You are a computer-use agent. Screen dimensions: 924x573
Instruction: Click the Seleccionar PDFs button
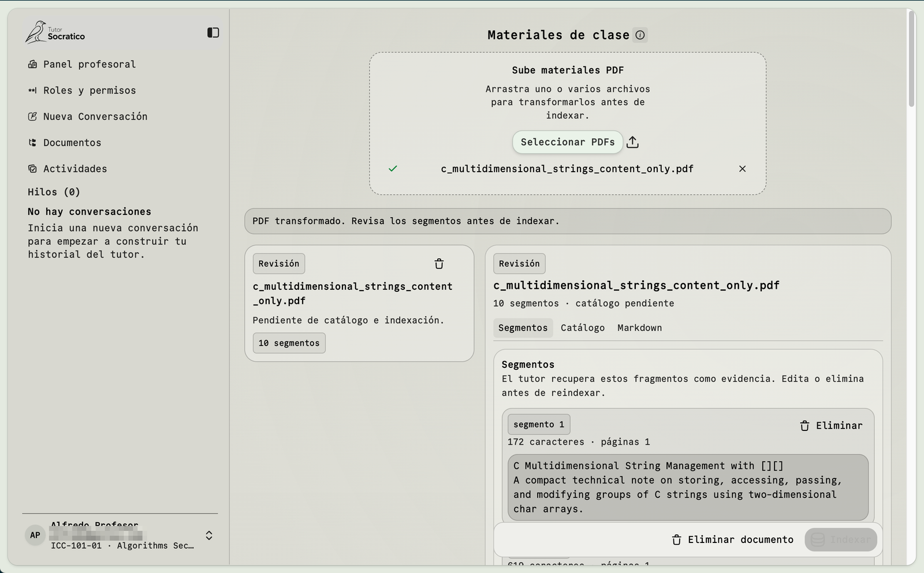(568, 142)
